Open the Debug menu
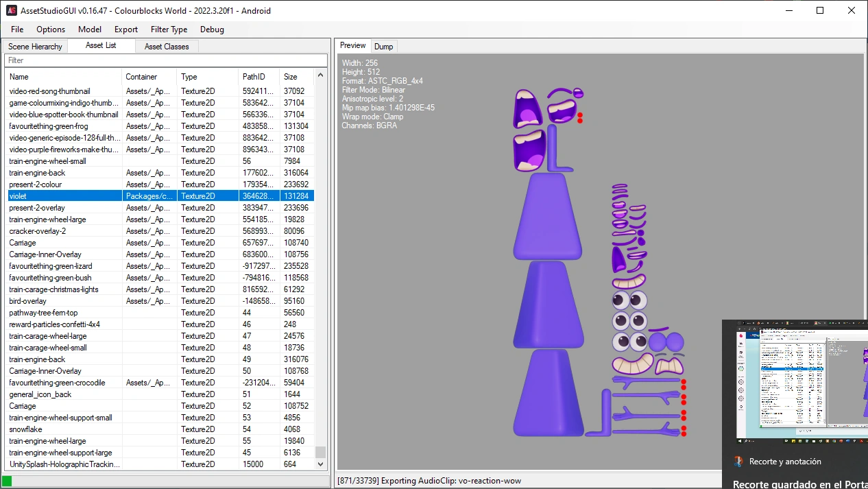Image resolution: width=868 pixels, height=489 pixels. pos(211,29)
